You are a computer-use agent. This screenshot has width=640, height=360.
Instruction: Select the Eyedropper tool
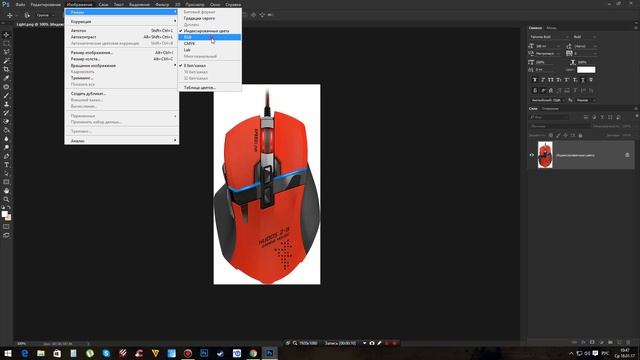pos(6,78)
